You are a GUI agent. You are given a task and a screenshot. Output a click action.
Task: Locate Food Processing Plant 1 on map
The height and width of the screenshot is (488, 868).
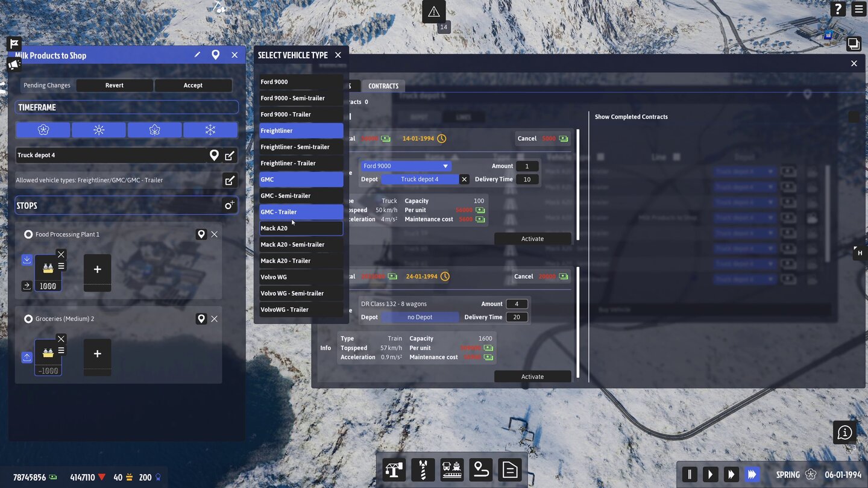[x=201, y=234]
